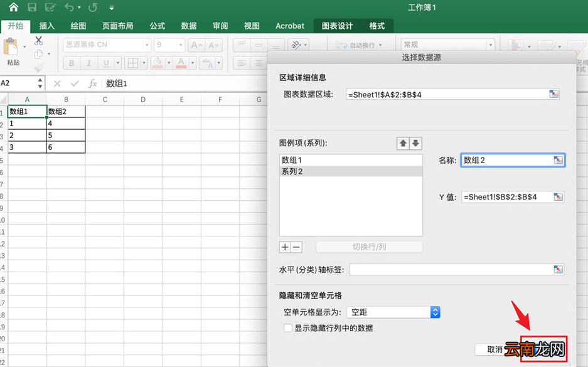Toggle italic formatting
Screen dimensions: 588x367
tap(89, 63)
